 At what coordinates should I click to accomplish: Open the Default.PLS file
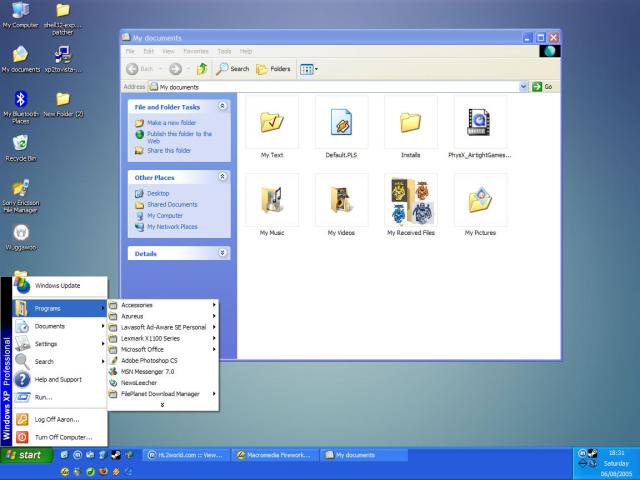click(x=341, y=128)
